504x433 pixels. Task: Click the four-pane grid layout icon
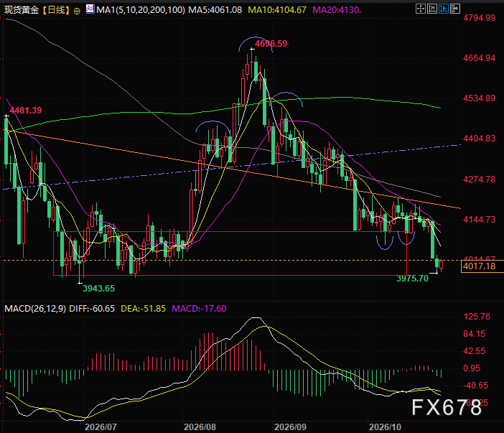(421, 9)
